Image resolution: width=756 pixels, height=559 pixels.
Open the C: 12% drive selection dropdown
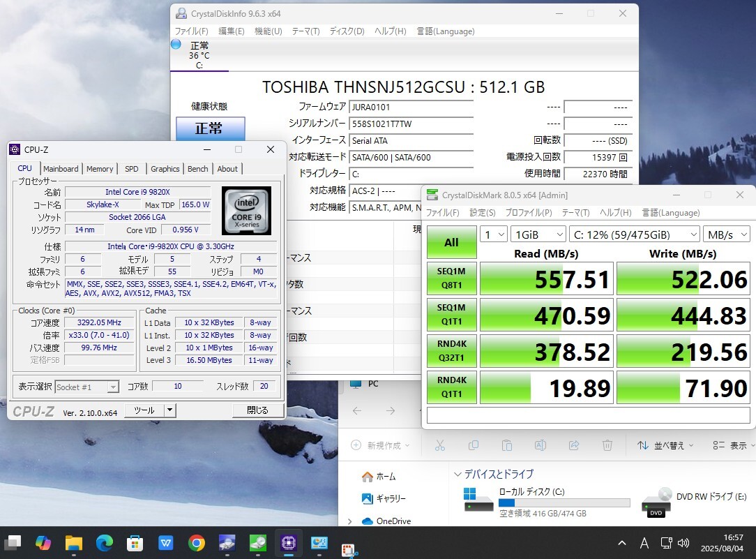[x=634, y=235]
